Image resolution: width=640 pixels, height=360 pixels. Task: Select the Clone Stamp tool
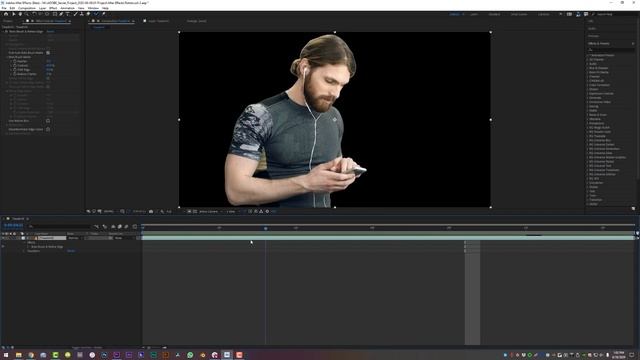[82, 14]
